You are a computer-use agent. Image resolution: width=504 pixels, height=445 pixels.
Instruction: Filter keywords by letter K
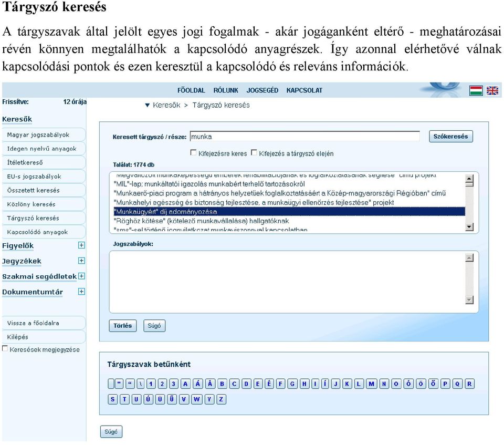(x=347, y=384)
